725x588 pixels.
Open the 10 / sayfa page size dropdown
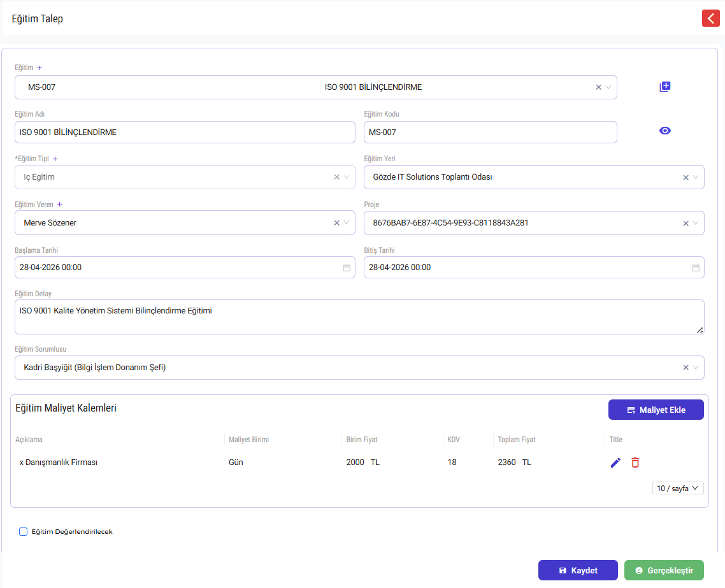678,488
